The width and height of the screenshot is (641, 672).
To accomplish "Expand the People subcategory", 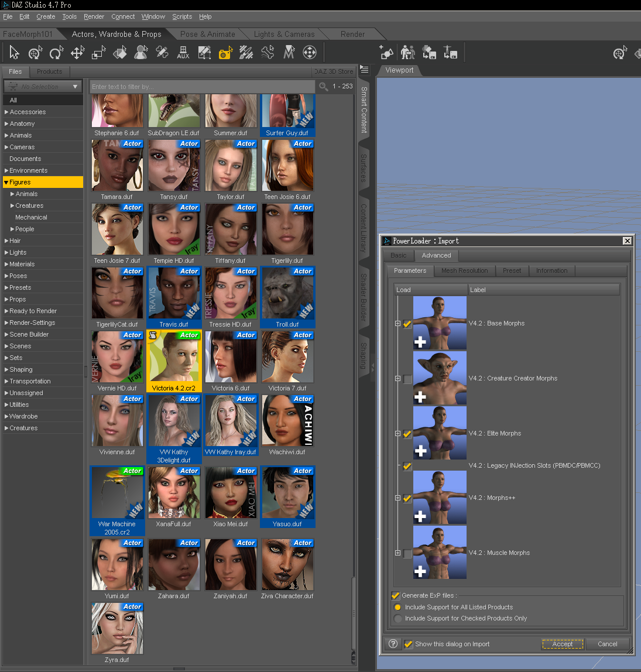I will (x=12, y=229).
